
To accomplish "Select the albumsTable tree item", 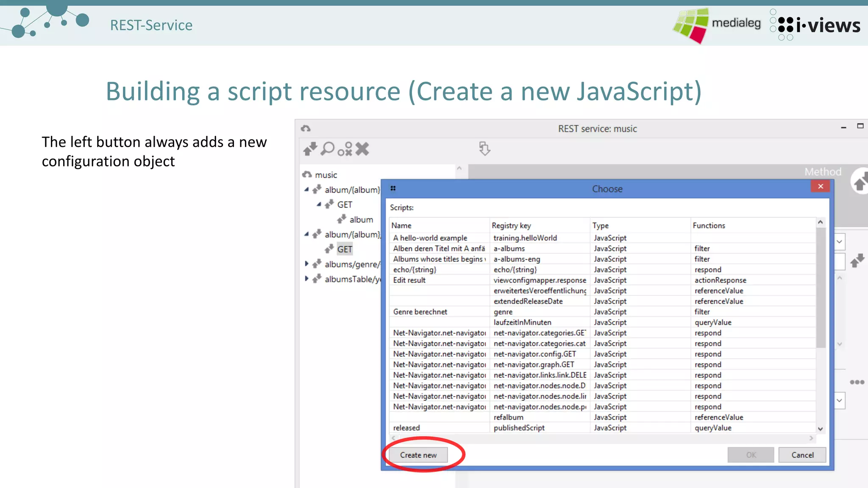I will (x=353, y=279).
